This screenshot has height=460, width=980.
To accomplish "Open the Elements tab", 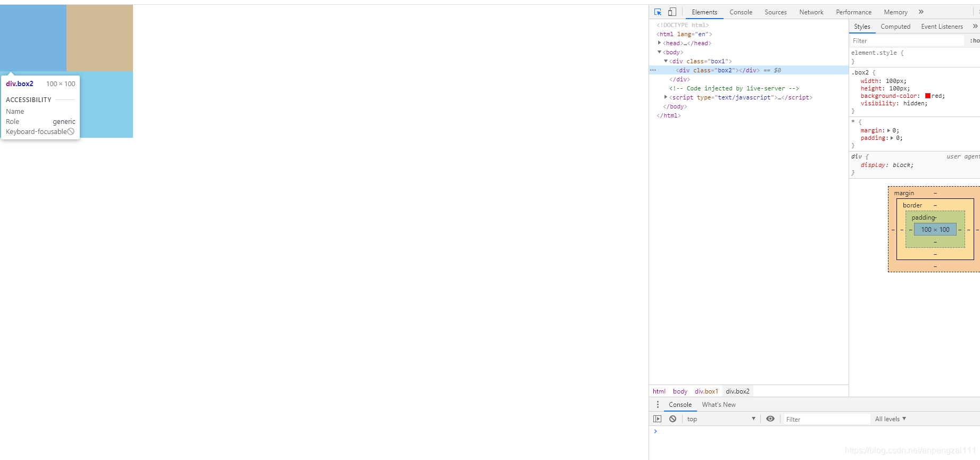I will click(x=704, y=12).
